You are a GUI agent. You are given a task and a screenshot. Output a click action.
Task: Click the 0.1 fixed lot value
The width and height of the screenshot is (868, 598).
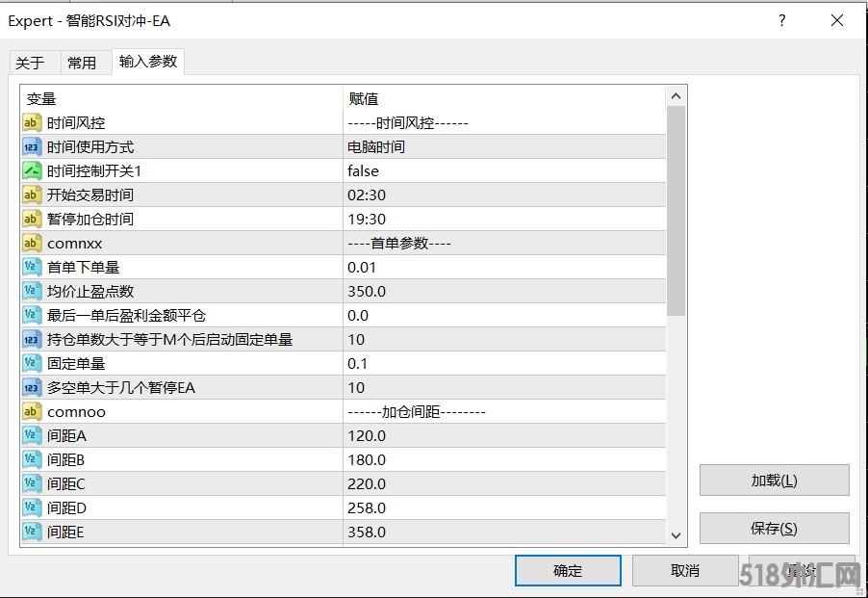(x=504, y=364)
